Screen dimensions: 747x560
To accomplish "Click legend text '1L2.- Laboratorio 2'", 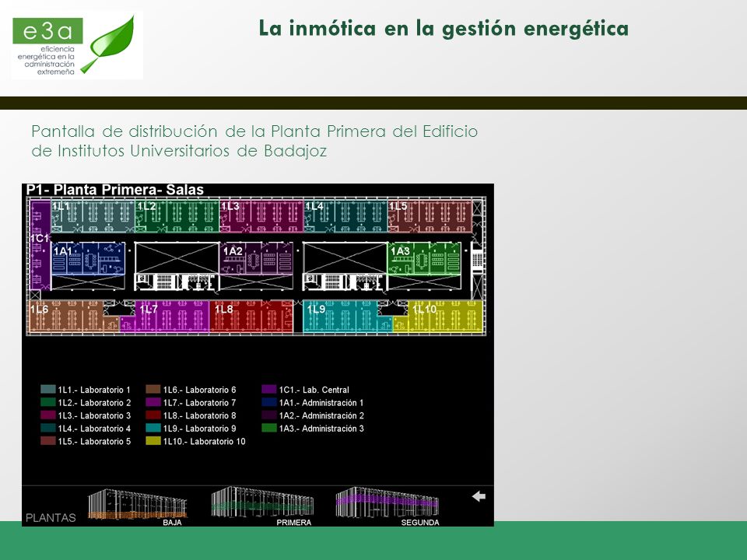I will tap(94, 403).
